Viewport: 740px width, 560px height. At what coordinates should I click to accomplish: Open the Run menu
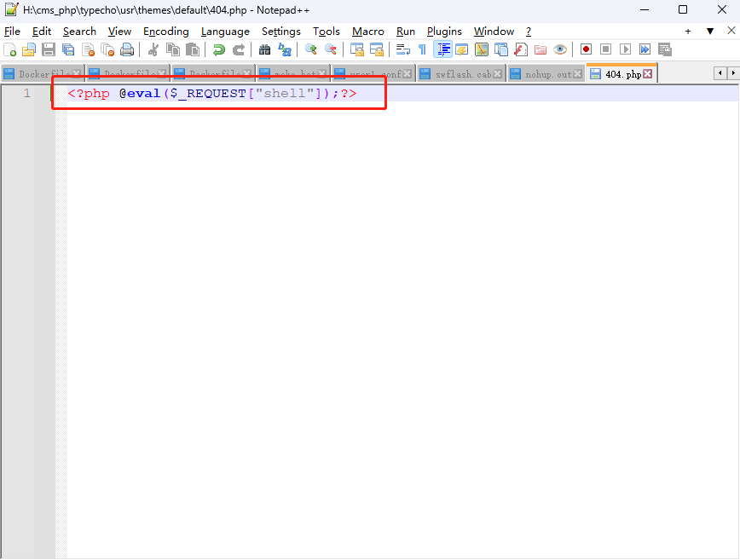pyautogui.click(x=406, y=32)
